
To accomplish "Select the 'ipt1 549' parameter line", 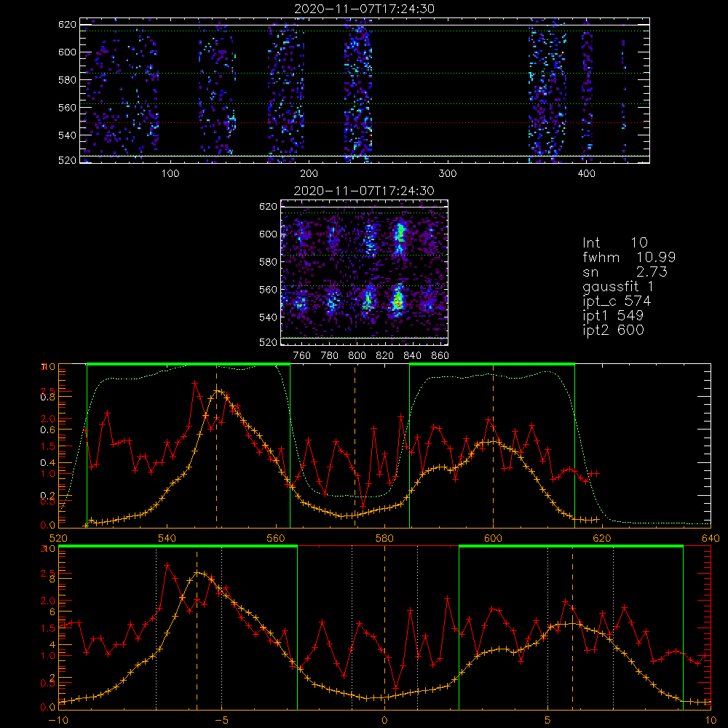I will click(x=613, y=316).
